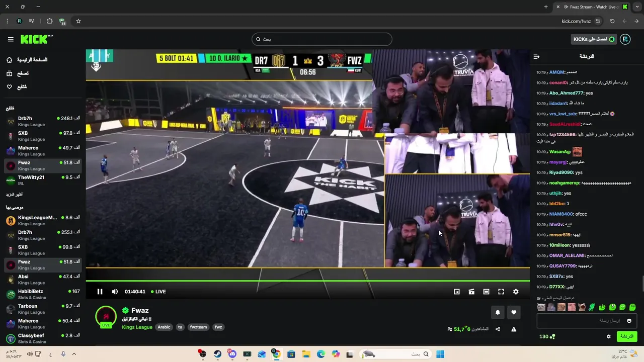Go to Kick home via the logo
Screen dimensions: 644x362
pos(36,39)
